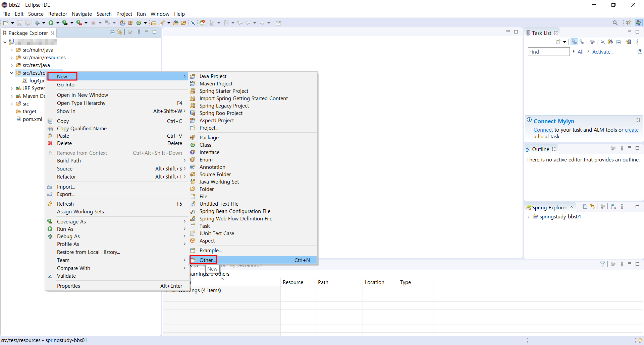Click Synchronize Changed icon in Task List
The height and width of the screenshot is (345, 644).
tap(629, 42)
